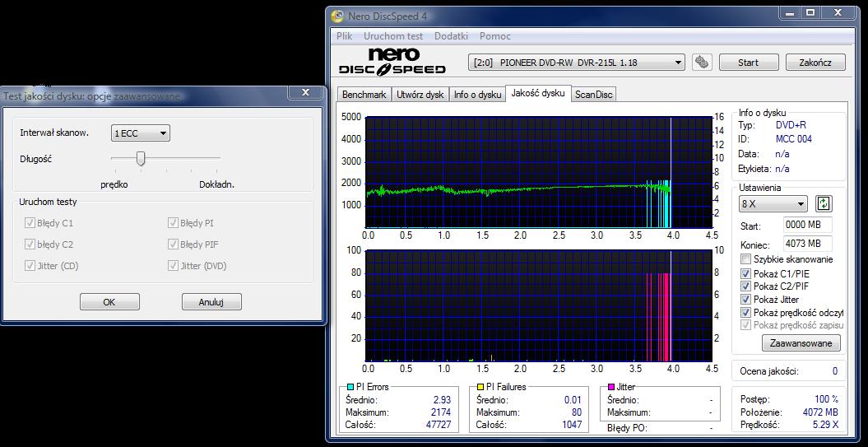This screenshot has width=868, height=447.
Task: Click the Błędy PO label
Action: click(x=627, y=427)
